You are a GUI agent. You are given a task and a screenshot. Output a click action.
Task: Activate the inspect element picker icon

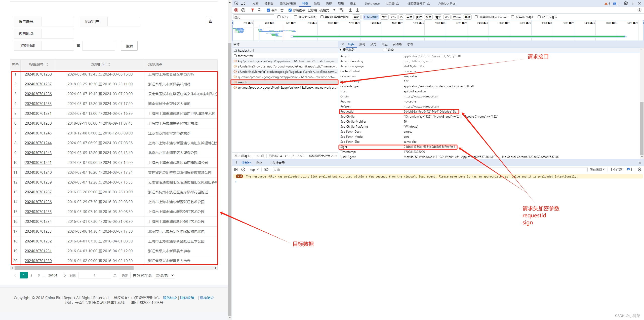click(236, 3)
